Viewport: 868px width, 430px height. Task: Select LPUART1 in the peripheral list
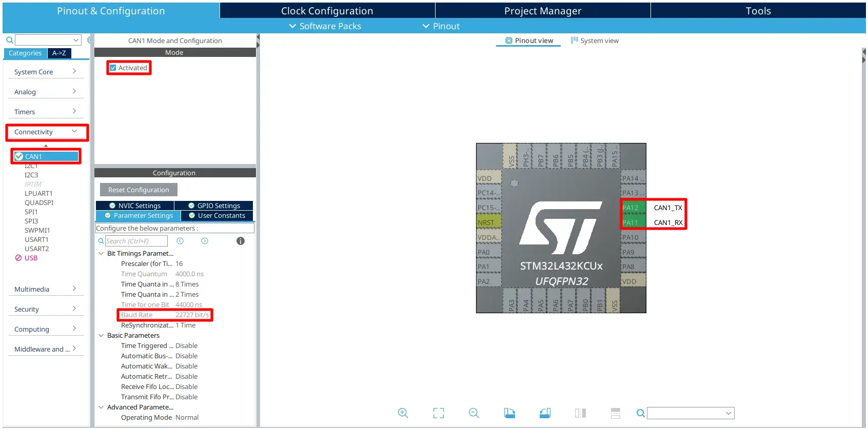click(38, 193)
